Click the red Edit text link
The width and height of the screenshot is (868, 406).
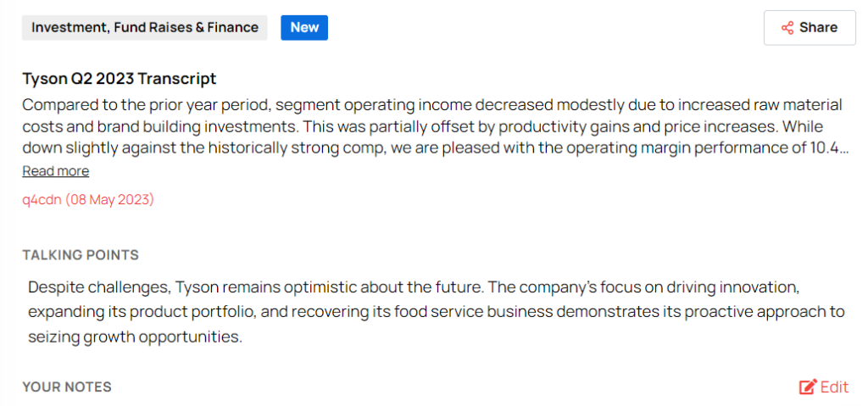pyautogui.click(x=834, y=387)
